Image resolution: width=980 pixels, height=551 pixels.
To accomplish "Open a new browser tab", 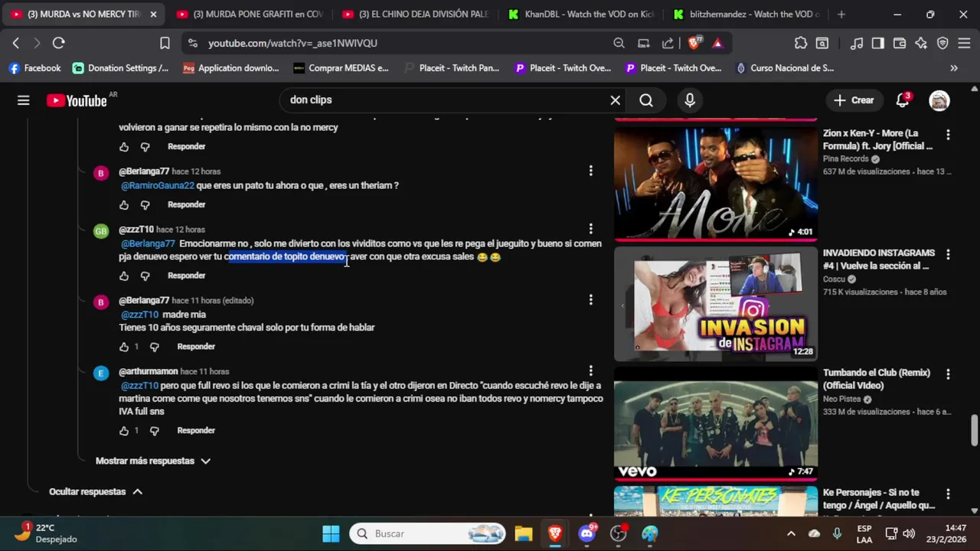I will tap(841, 14).
